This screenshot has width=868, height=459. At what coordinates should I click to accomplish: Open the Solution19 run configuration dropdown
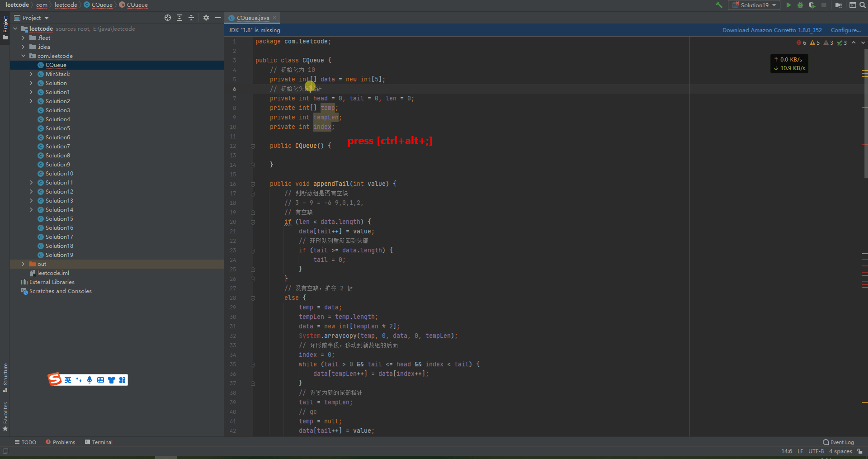755,5
